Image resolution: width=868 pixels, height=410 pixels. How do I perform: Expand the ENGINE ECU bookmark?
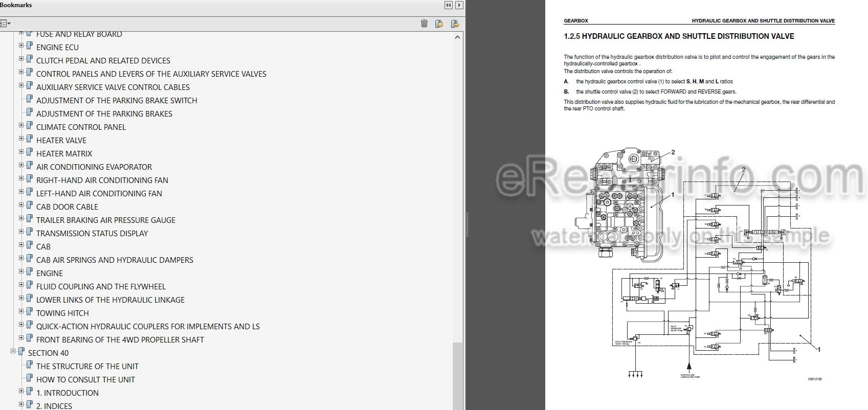(x=21, y=45)
